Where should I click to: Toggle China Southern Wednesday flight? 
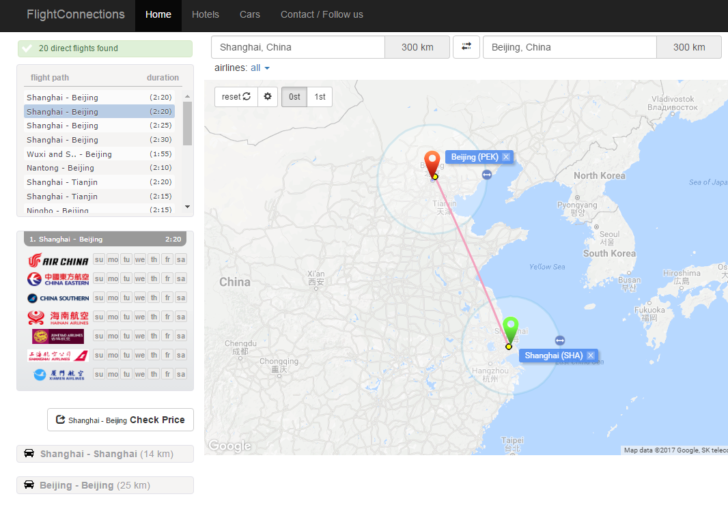click(x=140, y=298)
